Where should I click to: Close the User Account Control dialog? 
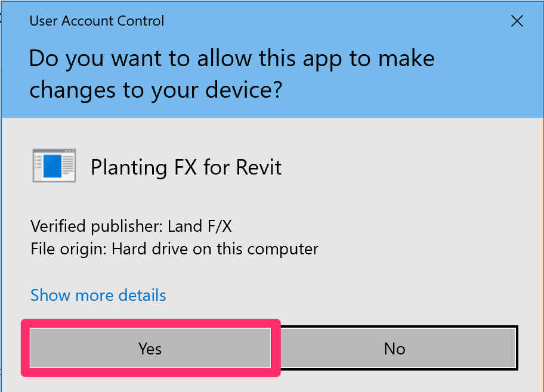(x=517, y=22)
